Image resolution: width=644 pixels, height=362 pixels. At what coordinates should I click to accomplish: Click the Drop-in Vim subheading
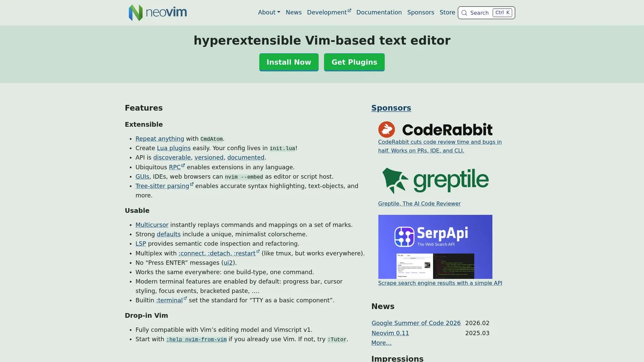pos(146,316)
